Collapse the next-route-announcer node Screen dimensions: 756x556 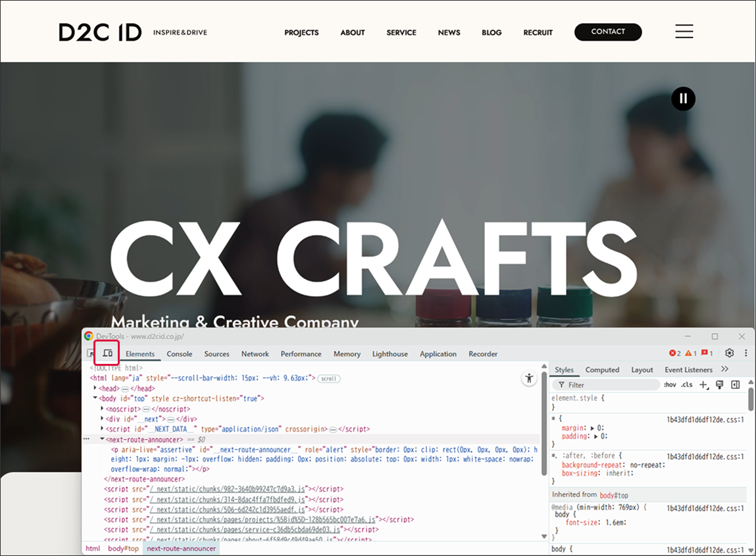tap(102, 439)
